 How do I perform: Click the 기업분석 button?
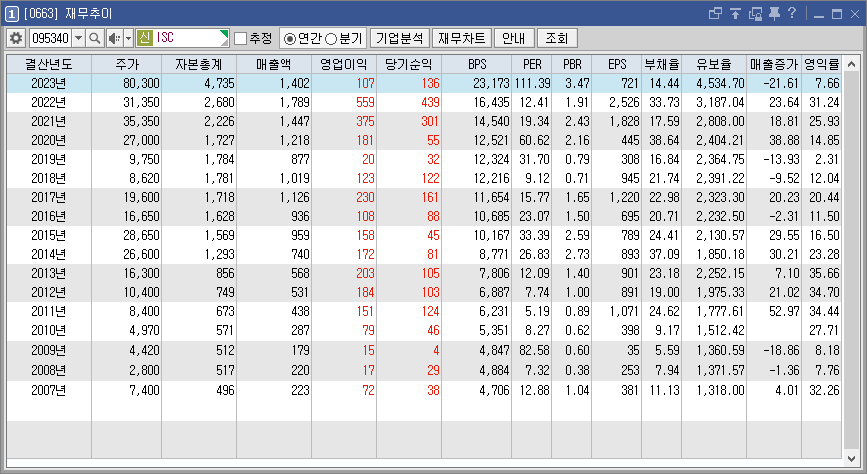pos(400,38)
